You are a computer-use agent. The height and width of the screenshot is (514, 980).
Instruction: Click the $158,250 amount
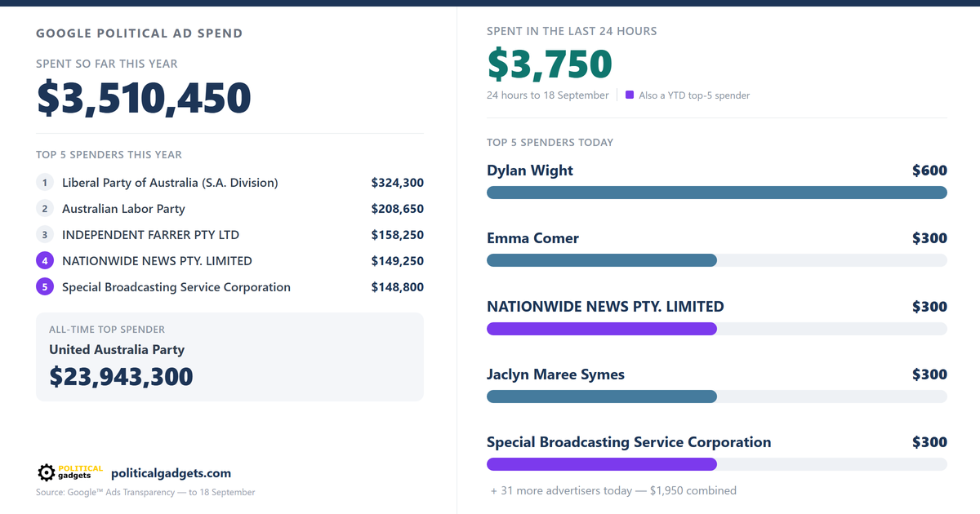[x=398, y=235]
